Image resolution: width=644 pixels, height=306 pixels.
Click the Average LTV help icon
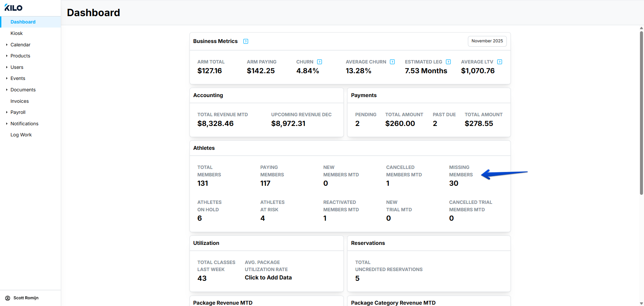pos(499,62)
